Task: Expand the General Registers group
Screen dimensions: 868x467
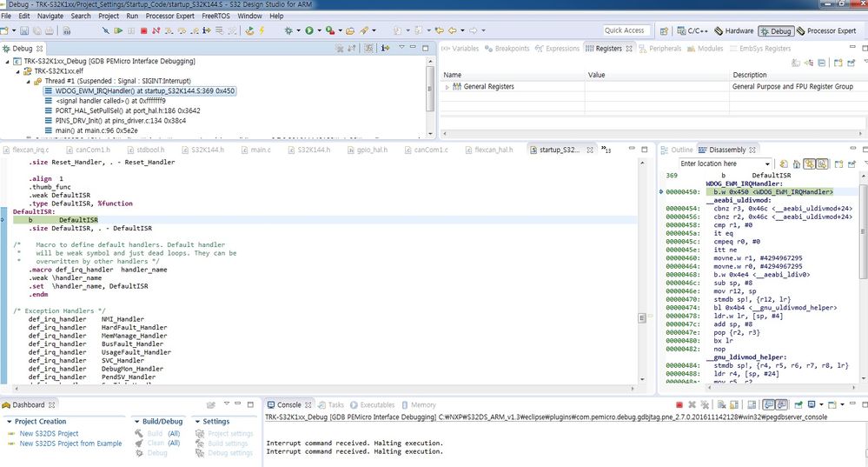Action: [x=447, y=87]
